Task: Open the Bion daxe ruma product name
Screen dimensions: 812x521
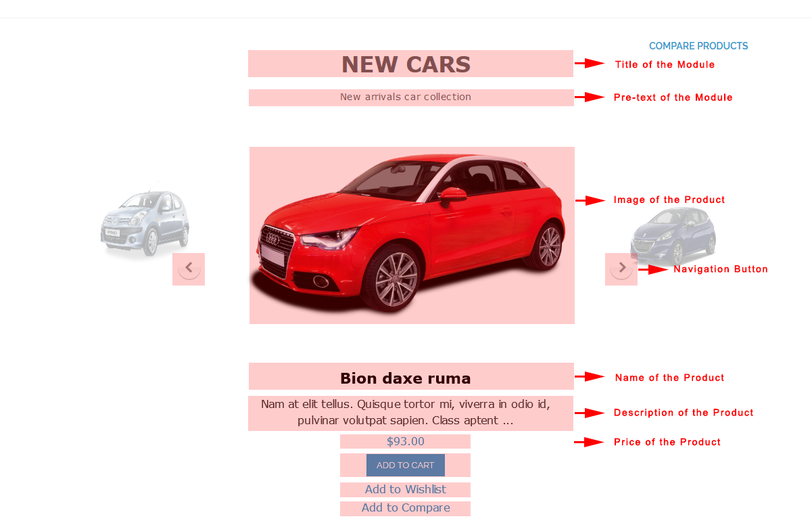Action: [x=406, y=378]
